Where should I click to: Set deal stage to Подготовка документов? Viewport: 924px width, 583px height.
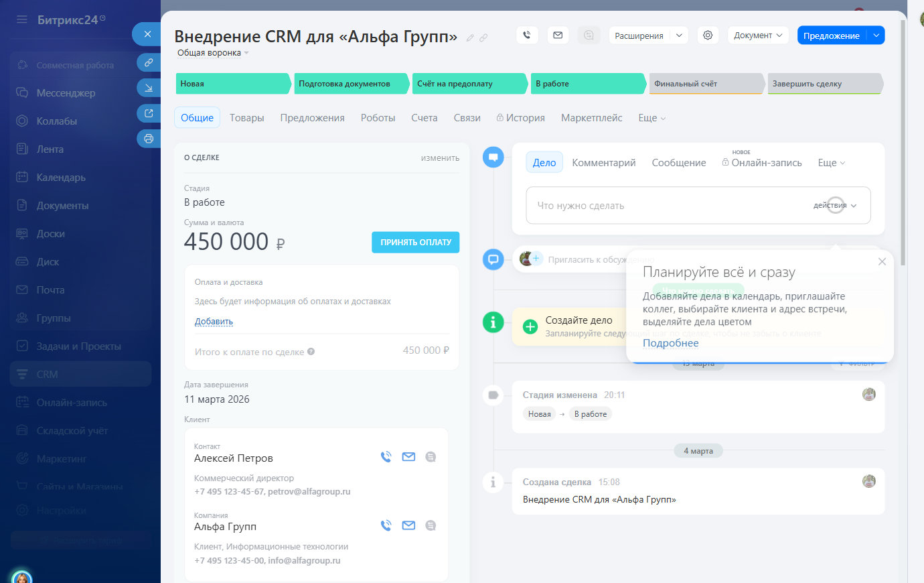click(x=352, y=84)
